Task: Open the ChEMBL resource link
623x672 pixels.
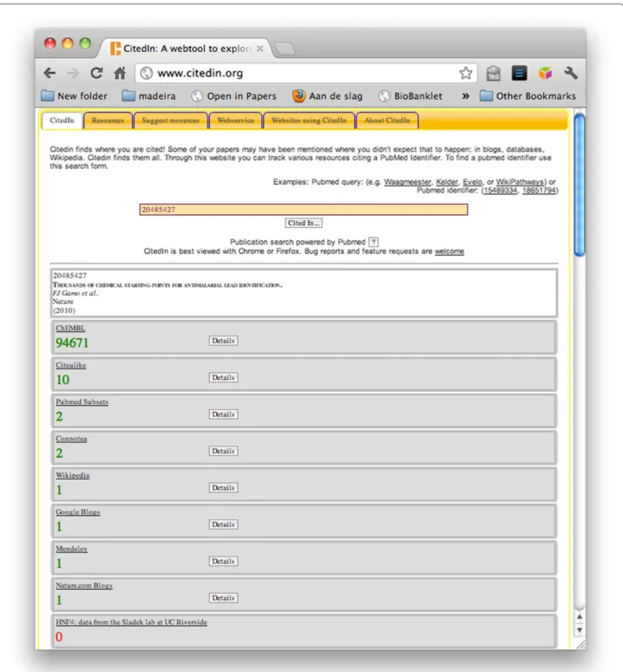Action: click(70, 329)
